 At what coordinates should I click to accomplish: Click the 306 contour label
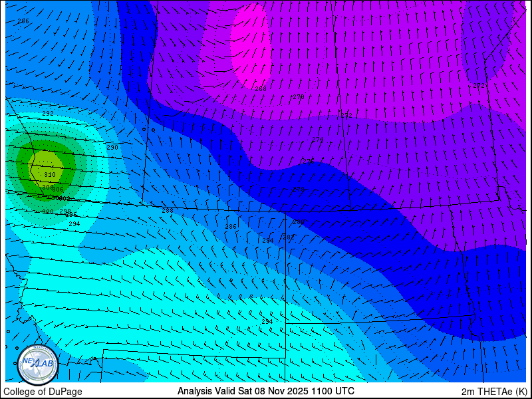[59, 190]
